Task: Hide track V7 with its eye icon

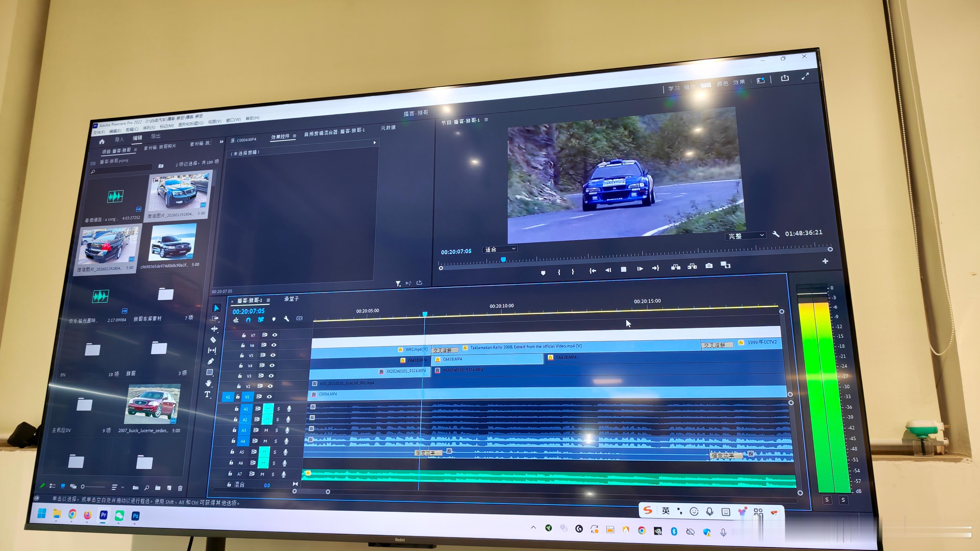Action: click(x=275, y=335)
